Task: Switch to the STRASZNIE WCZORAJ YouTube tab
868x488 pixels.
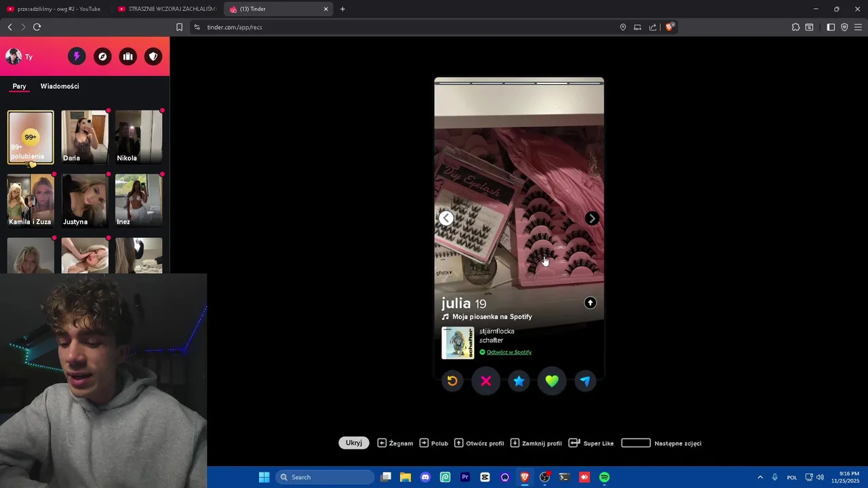Action: (x=166, y=9)
